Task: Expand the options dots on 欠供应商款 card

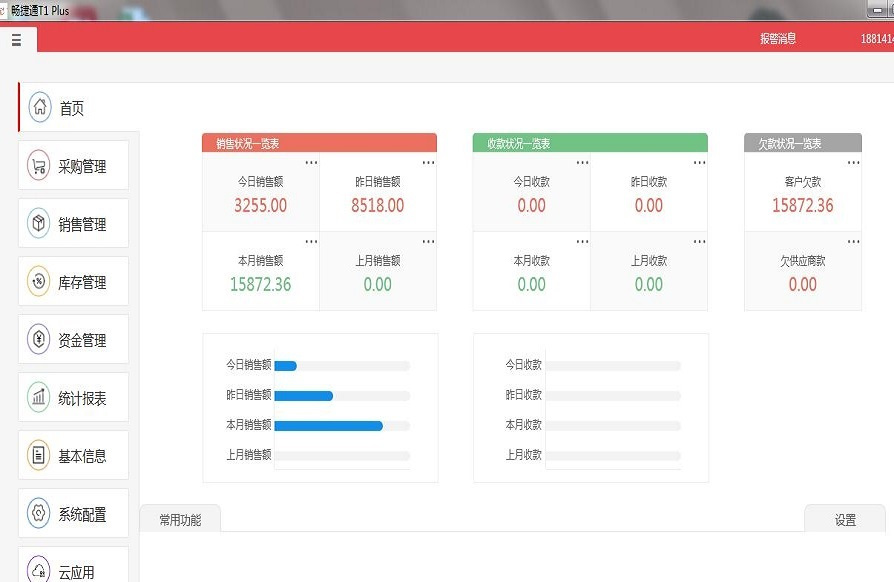Action: pyautogui.click(x=854, y=242)
